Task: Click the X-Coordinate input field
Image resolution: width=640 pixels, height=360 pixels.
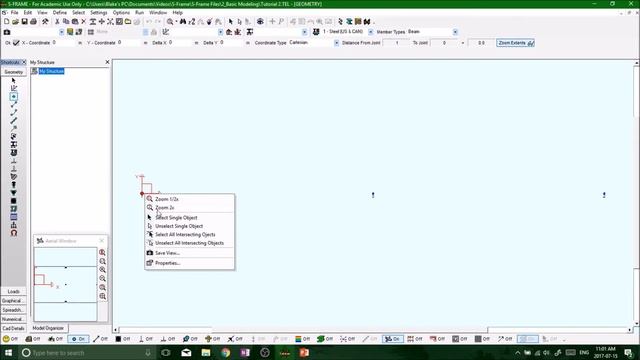Action: tap(64, 42)
